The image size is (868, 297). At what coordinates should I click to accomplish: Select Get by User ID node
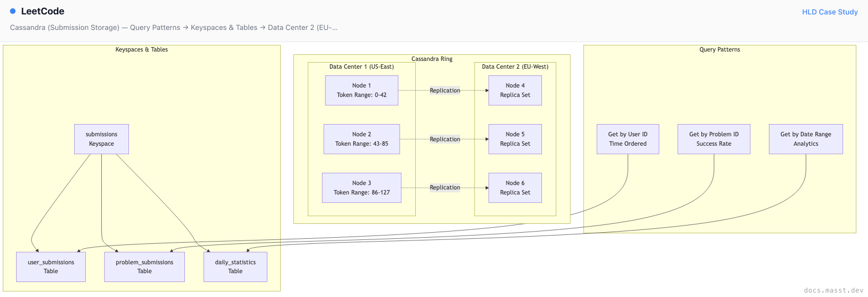(x=628, y=139)
